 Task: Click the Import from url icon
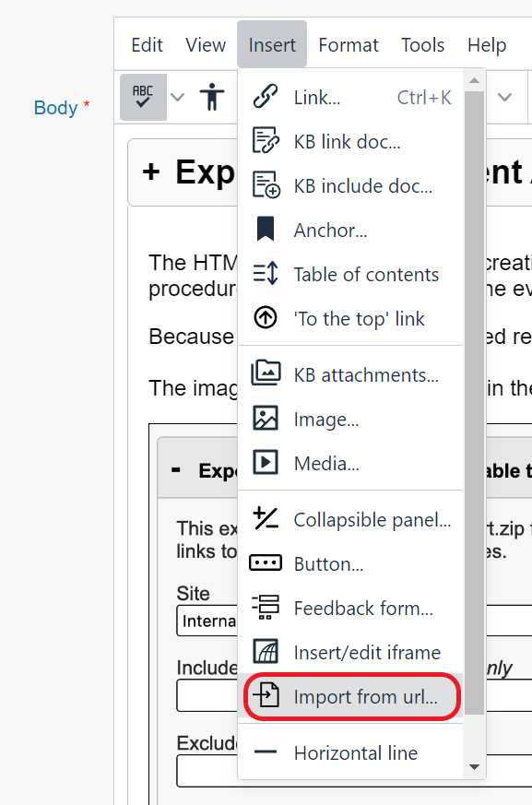pos(266,695)
